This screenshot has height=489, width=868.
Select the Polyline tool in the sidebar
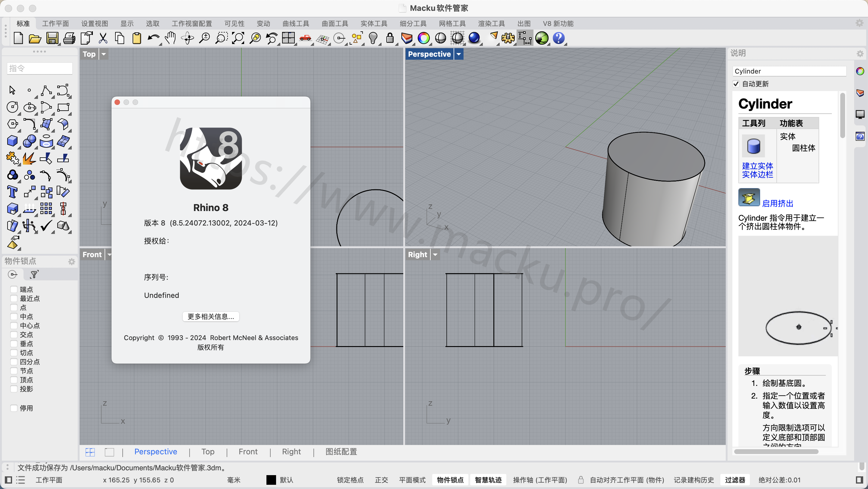pos(46,90)
